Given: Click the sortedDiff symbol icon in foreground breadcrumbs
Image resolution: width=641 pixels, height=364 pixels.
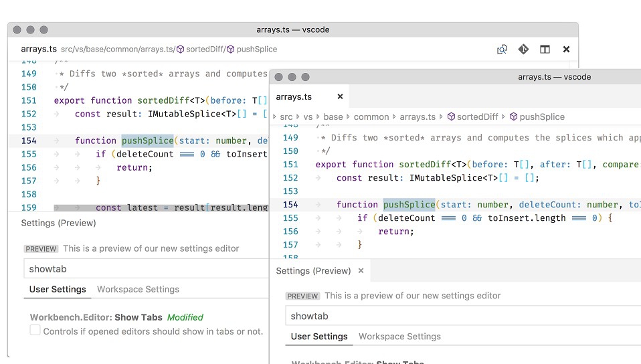Looking at the screenshot, I should point(451,116).
